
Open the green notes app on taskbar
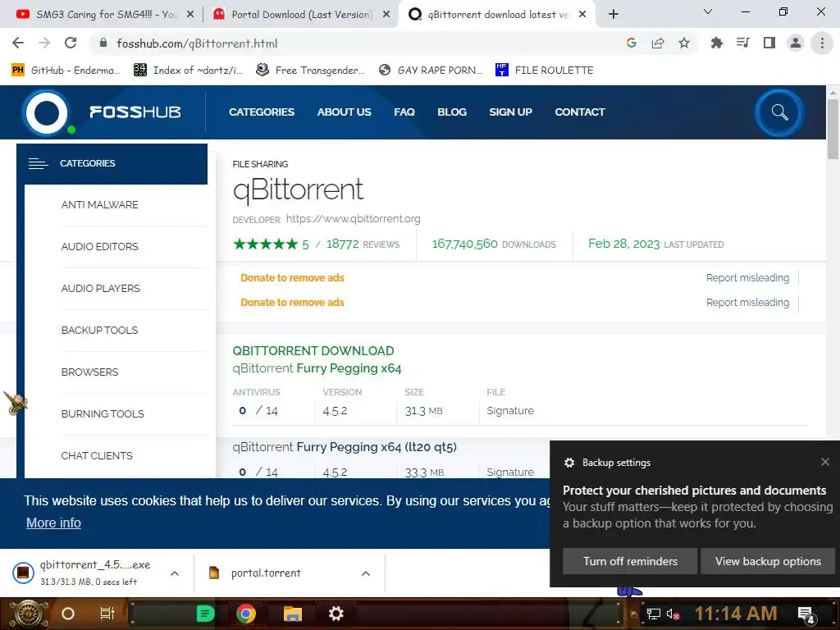205,614
